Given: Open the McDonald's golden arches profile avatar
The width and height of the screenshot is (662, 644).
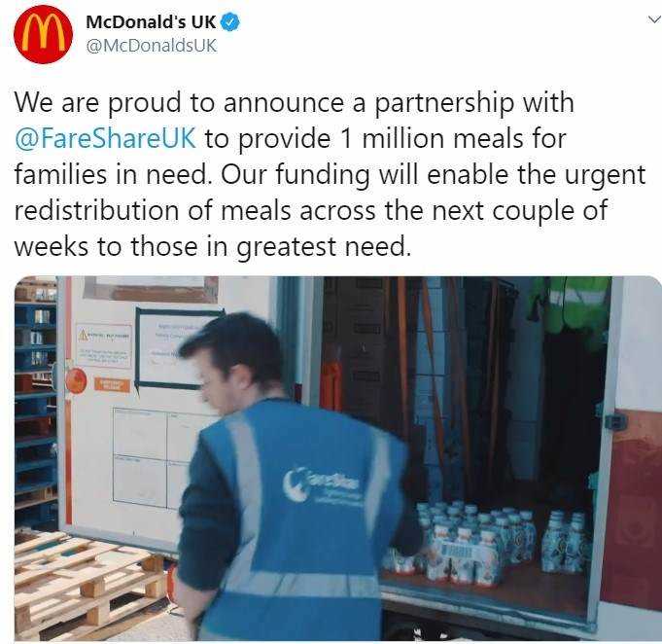Looking at the screenshot, I should (x=43, y=34).
